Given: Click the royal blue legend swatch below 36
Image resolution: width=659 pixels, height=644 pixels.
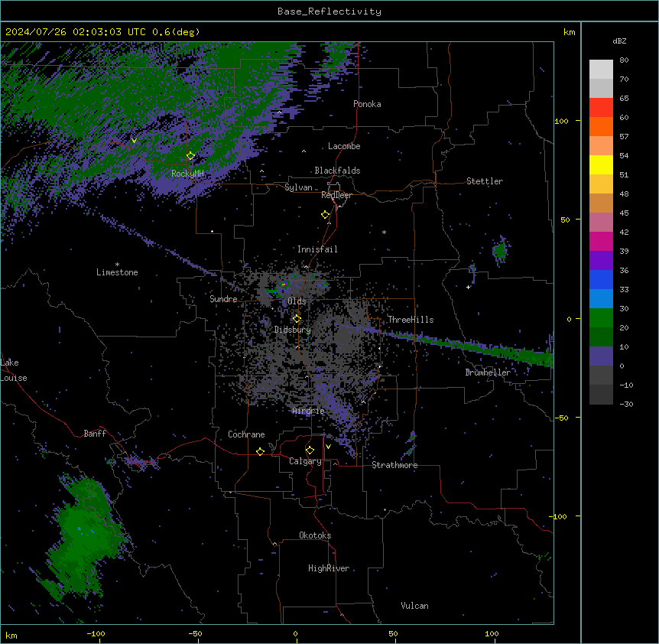Looking at the screenshot, I should [601, 279].
